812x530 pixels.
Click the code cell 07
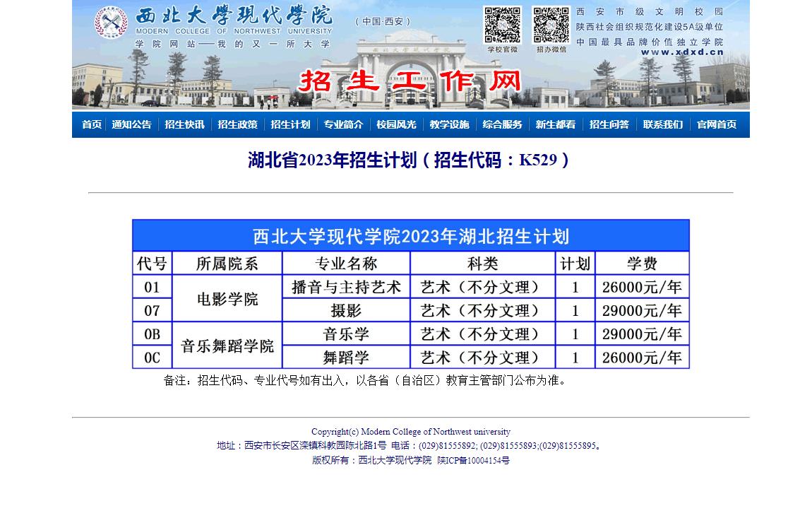coord(152,310)
